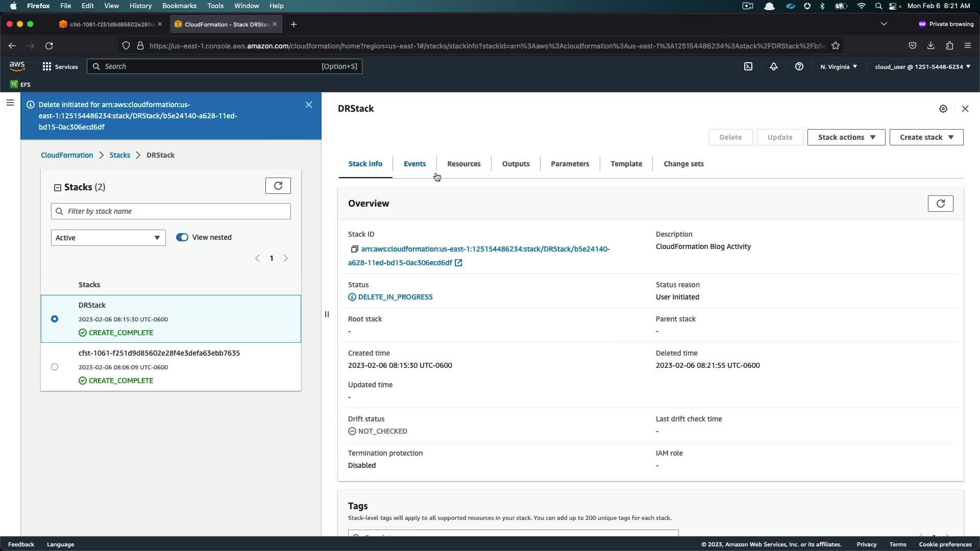The height and width of the screenshot is (551, 980).
Task: Collapse the Stacks section expander
Action: tap(58, 188)
